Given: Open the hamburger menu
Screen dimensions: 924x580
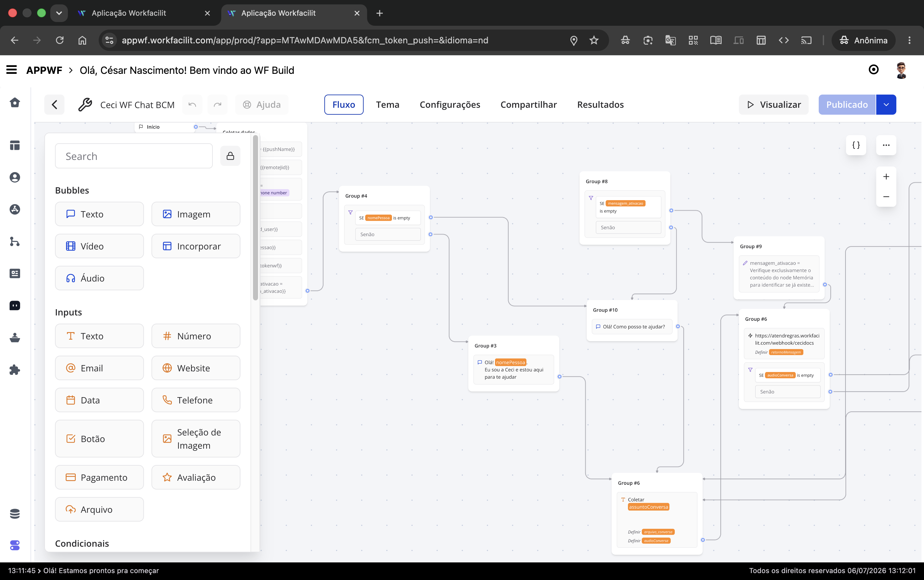Looking at the screenshot, I should (12, 70).
